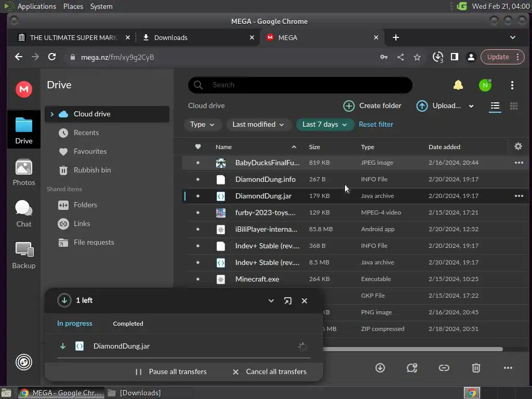
Task: Open the System menu
Action: (101, 6)
